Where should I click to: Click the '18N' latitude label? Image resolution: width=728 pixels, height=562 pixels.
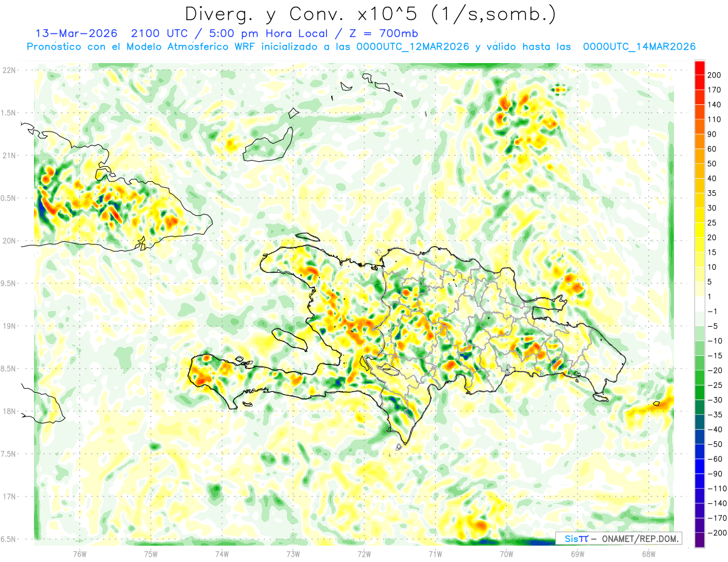coord(8,411)
